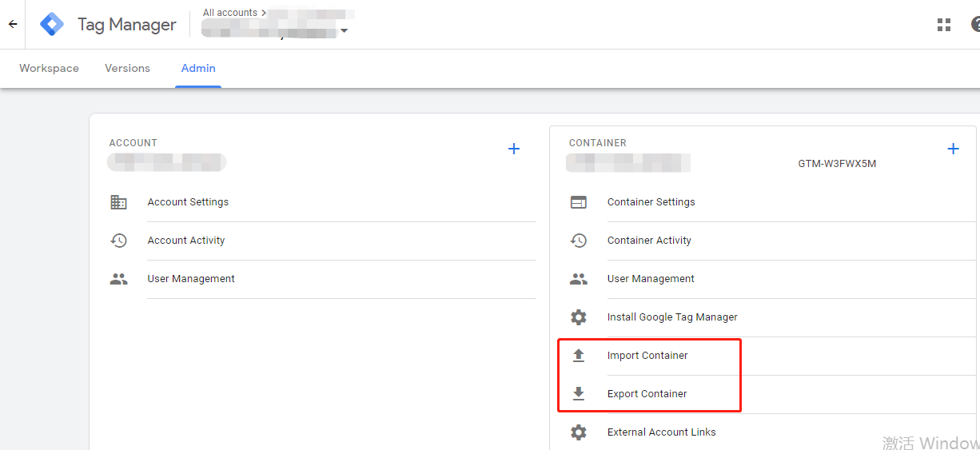This screenshot has height=450, width=980.
Task: Click the account User Management people icon
Action: pos(118,279)
